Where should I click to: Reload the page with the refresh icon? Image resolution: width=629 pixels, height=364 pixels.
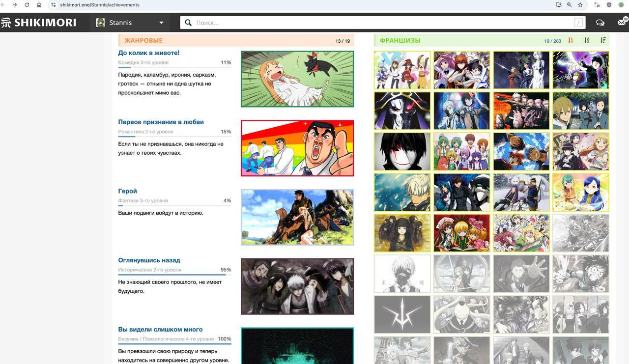coord(27,5)
